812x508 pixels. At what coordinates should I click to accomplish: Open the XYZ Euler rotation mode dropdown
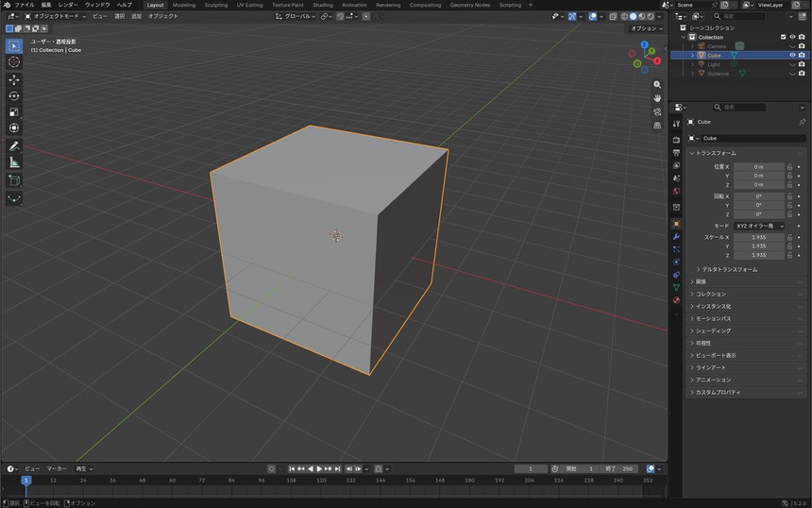(759, 226)
